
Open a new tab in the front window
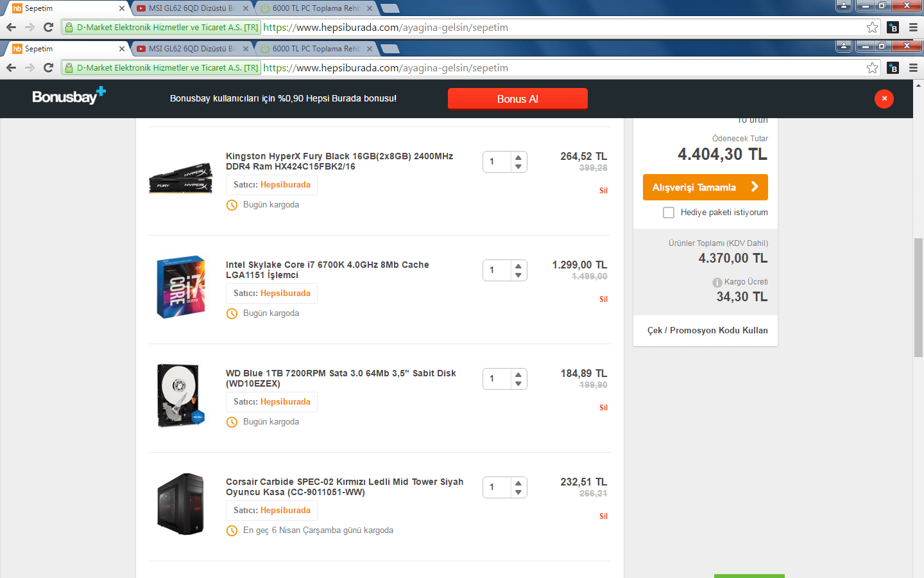click(389, 49)
